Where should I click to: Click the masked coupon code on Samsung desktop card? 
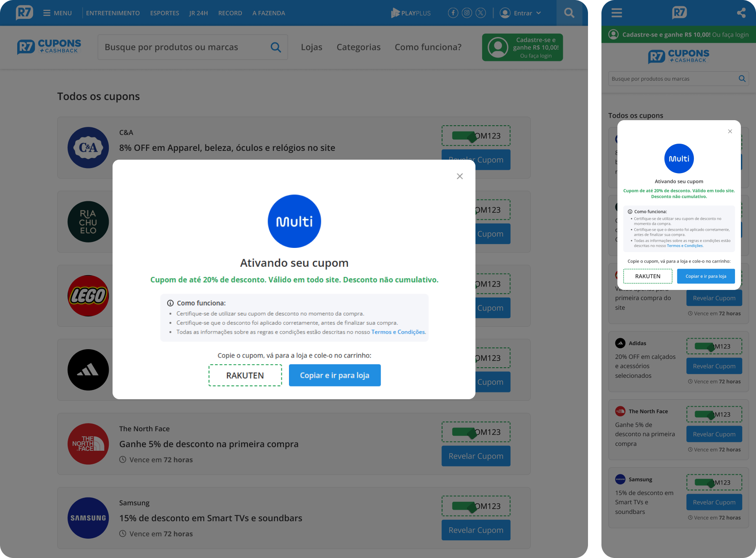click(x=476, y=506)
